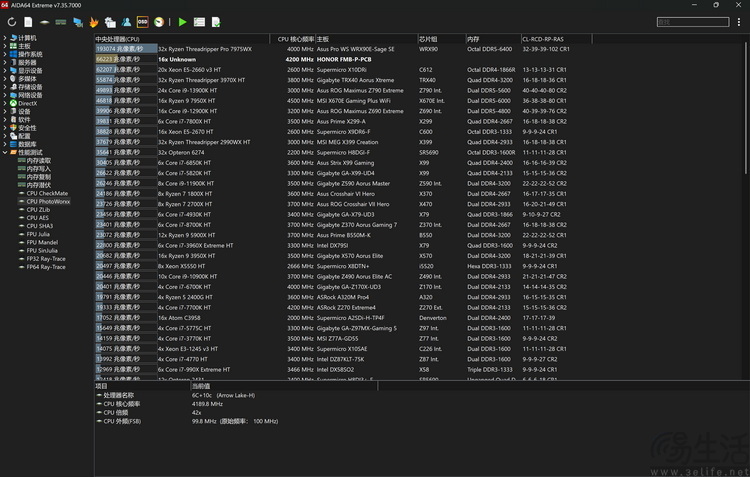Select FP32 Ray-Trace benchmark
This screenshot has height=477, width=750.
pos(46,259)
